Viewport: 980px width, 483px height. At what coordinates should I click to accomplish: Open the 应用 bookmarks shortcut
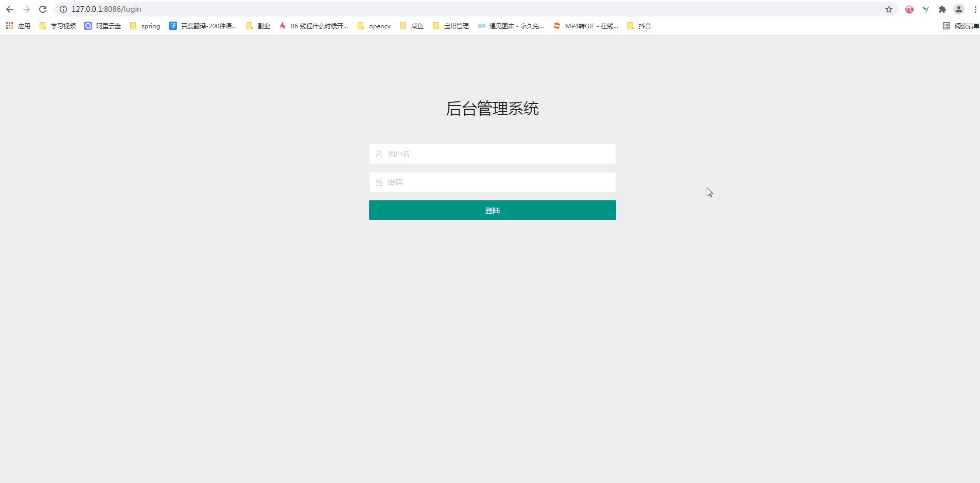pyautogui.click(x=24, y=25)
